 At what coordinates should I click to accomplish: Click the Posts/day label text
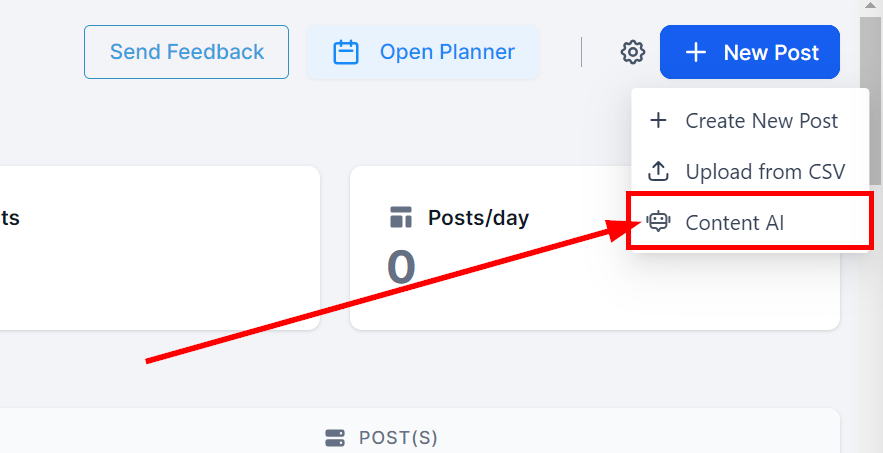tap(478, 217)
